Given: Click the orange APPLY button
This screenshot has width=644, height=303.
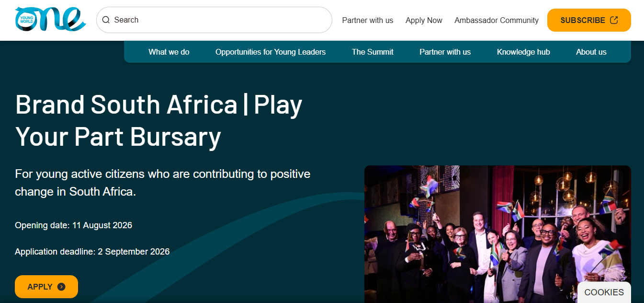Looking at the screenshot, I should pos(46,287).
